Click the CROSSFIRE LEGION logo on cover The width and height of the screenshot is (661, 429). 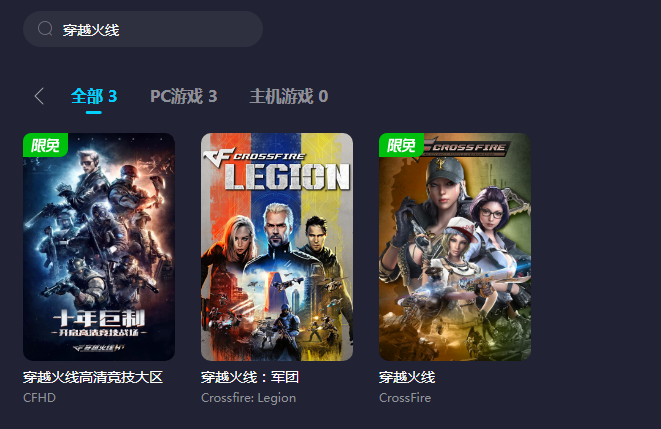(277, 170)
